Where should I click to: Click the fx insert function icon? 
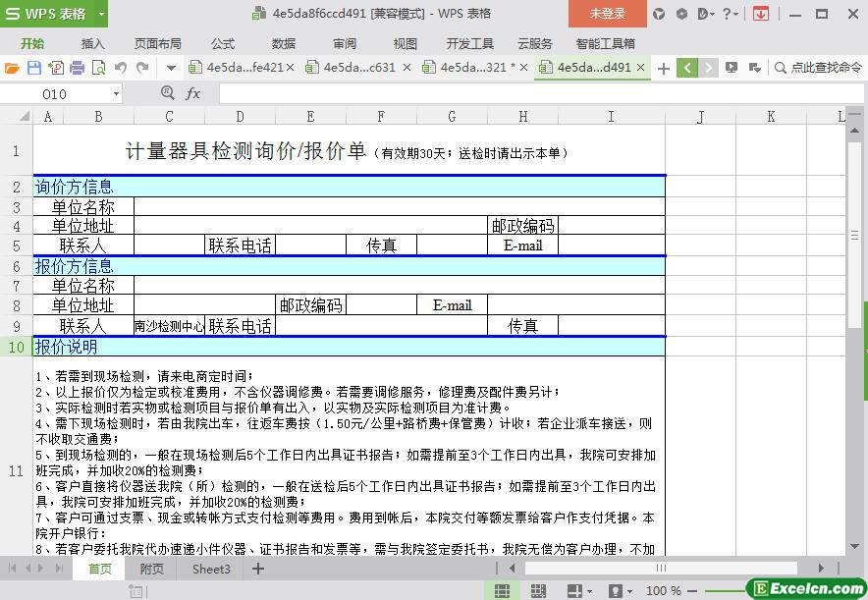point(193,93)
